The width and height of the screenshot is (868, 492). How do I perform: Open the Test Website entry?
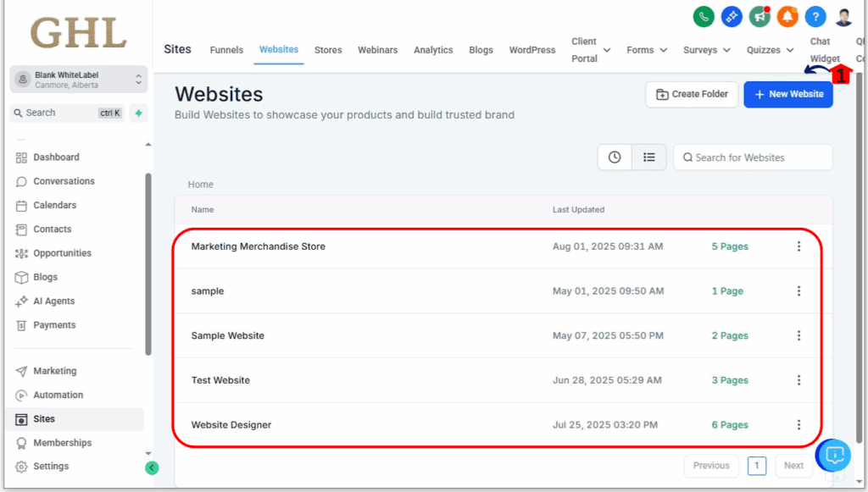tap(220, 380)
